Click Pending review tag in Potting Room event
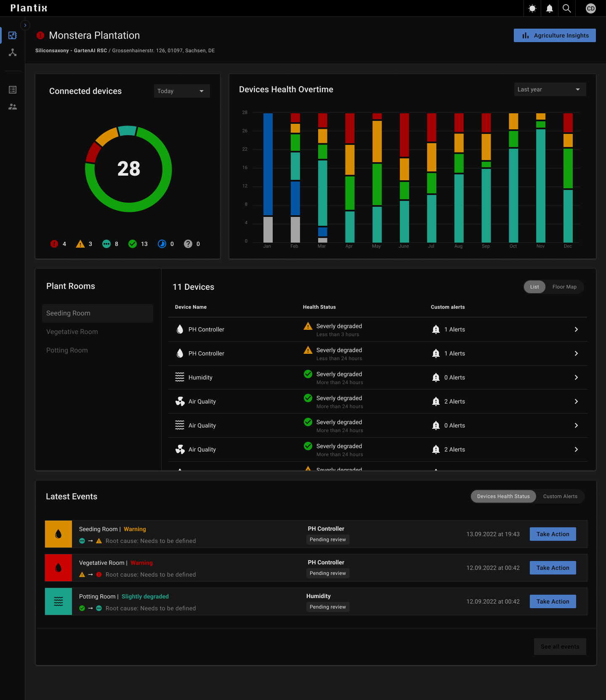 [x=328, y=607]
